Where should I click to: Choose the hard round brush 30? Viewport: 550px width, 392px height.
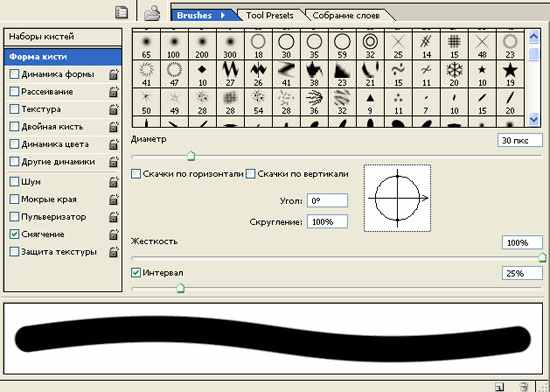pyautogui.click(x=286, y=46)
